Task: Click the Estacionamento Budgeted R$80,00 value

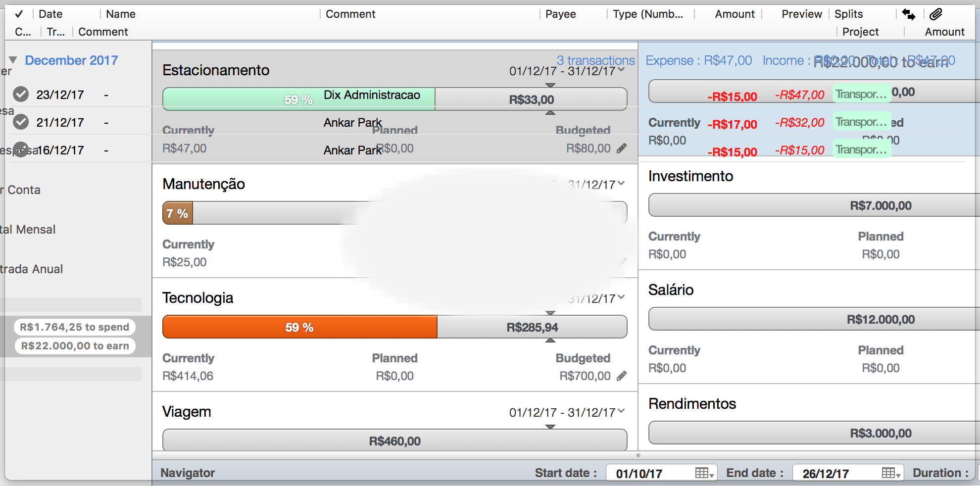Action: pos(588,148)
